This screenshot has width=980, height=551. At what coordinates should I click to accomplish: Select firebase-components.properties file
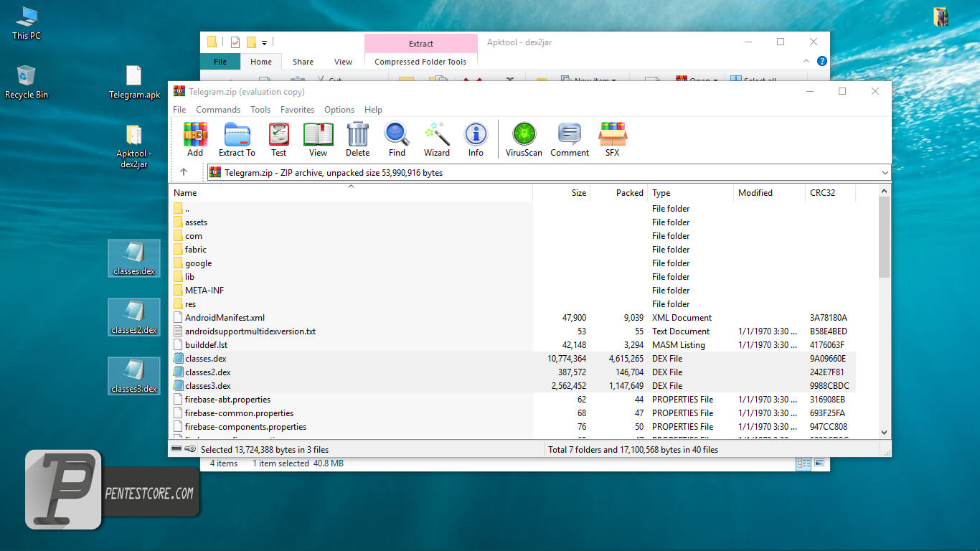[x=512, y=427]
